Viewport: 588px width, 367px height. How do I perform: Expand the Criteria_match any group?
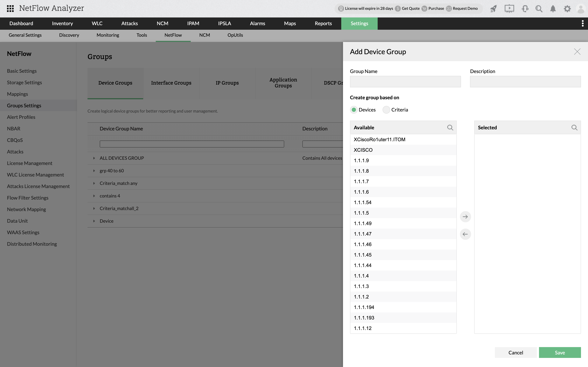pyautogui.click(x=94, y=183)
